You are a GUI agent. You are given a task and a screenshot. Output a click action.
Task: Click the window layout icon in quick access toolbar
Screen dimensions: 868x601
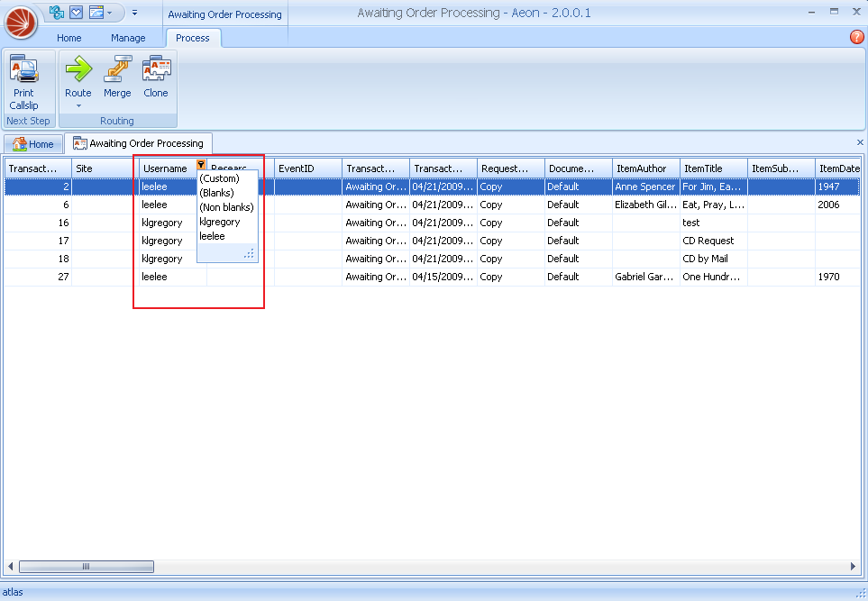pos(96,12)
